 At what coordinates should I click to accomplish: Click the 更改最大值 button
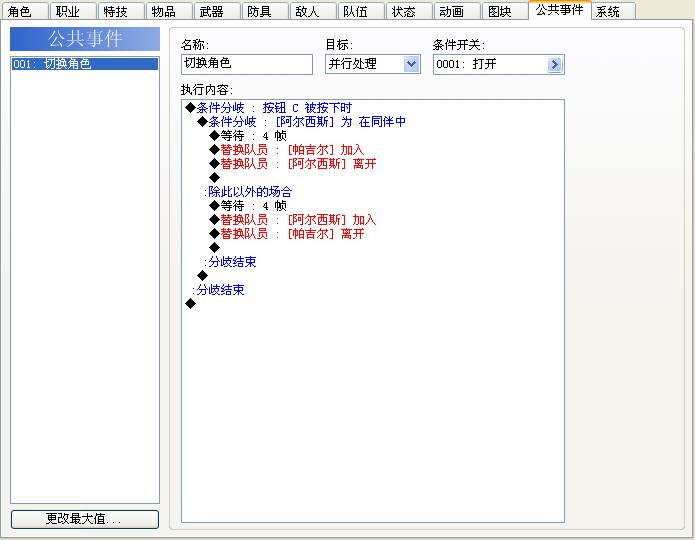(85, 519)
